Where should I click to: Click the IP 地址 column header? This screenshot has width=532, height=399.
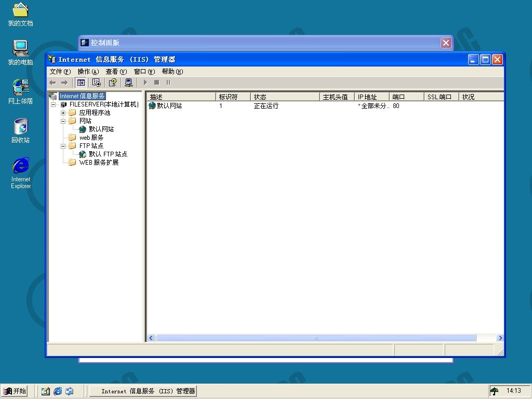click(371, 97)
